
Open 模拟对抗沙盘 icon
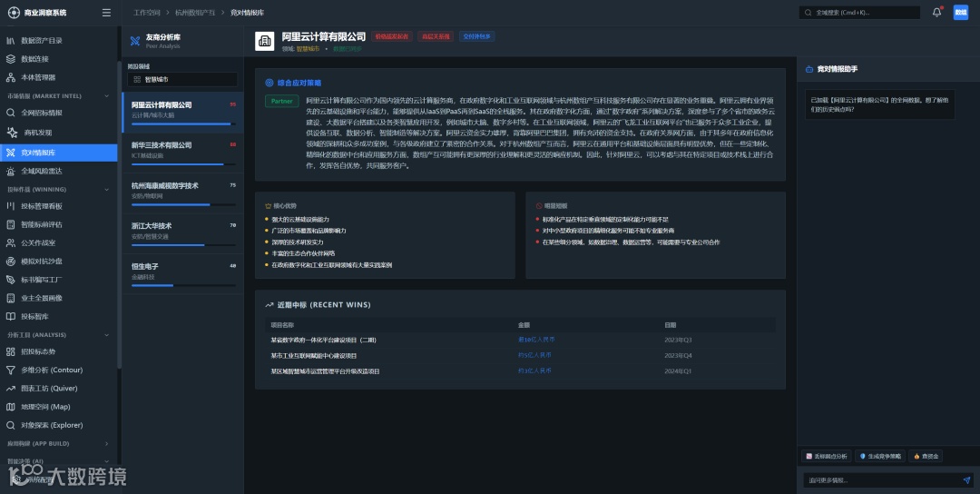pyautogui.click(x=11, y=262)
